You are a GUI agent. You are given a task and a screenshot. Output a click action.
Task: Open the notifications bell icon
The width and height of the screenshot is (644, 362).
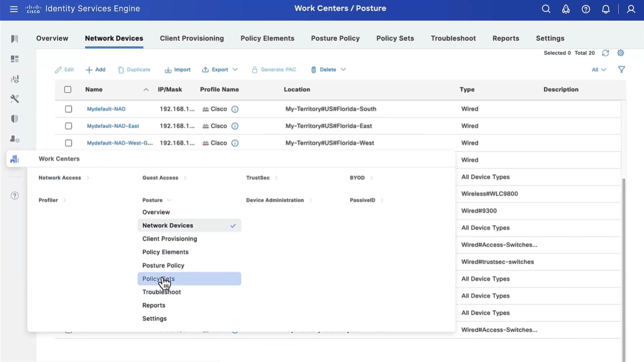click(605, 9)
